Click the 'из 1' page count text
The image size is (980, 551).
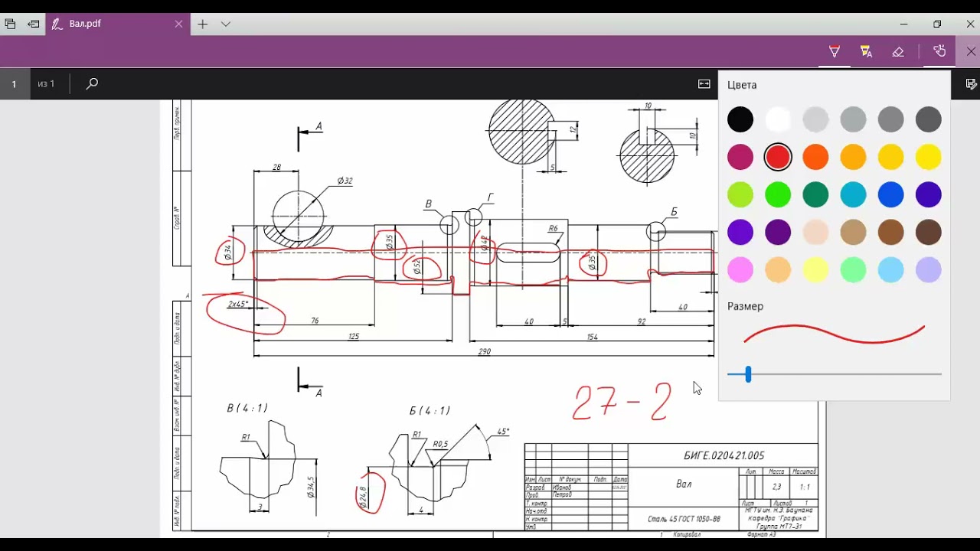coord(47,84)
